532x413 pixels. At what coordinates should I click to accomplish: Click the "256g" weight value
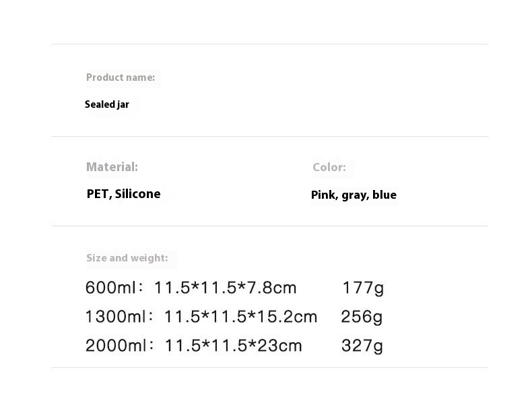(362, 317)
